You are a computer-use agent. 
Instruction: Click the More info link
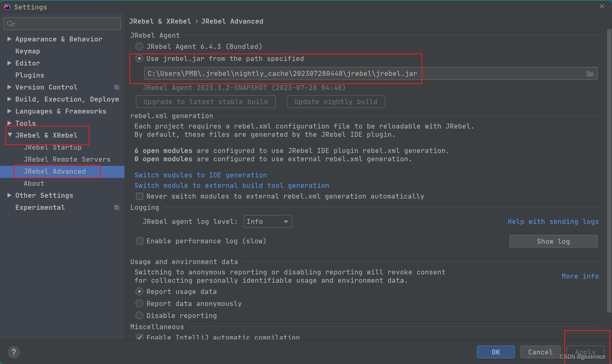point(580,276)
